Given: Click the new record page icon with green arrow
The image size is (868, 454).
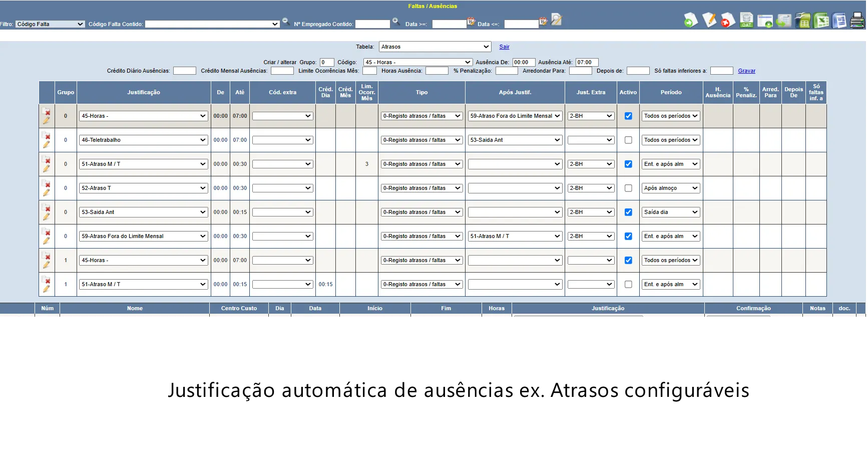Looking at the screenshot, I should click(x=691, y=20).
